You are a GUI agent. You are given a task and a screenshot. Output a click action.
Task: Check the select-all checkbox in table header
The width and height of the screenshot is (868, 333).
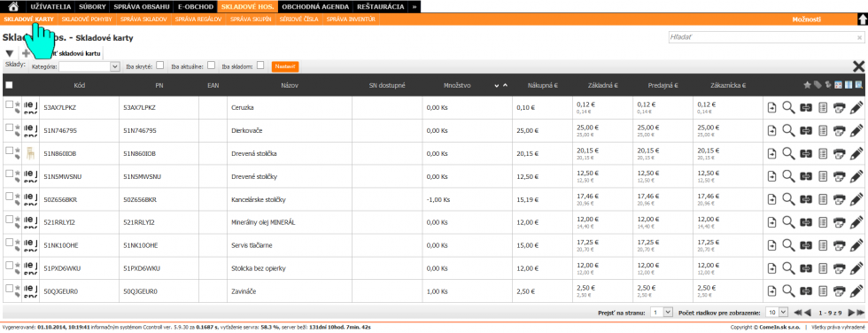(x=9, y=85)
